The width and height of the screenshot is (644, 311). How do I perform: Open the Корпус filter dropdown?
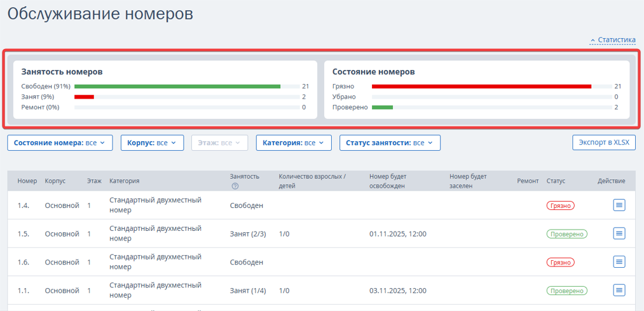tap(152, 143)
